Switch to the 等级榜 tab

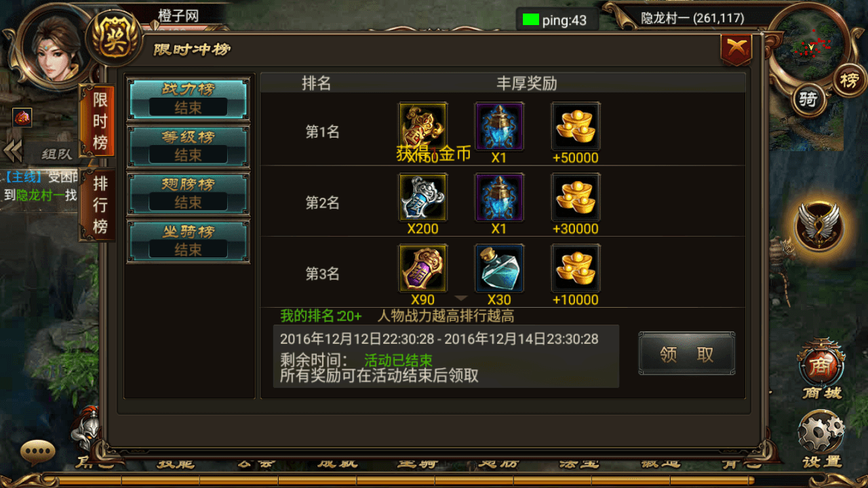[188, 146]
